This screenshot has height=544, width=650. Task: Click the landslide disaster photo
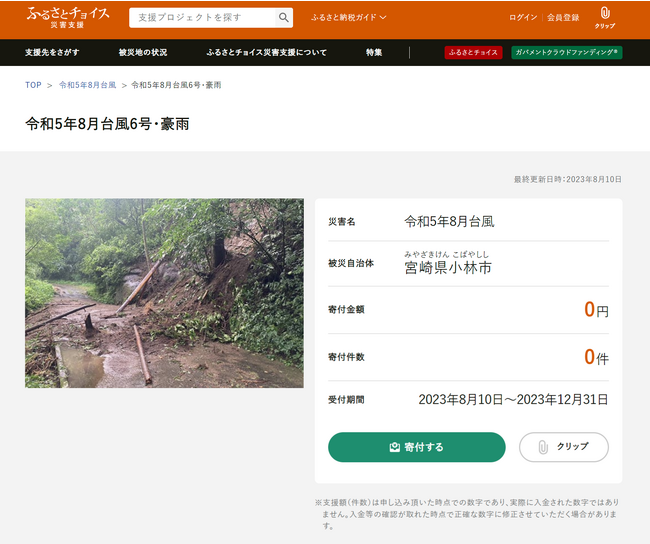pyautogui.click(x=164, y=293)
